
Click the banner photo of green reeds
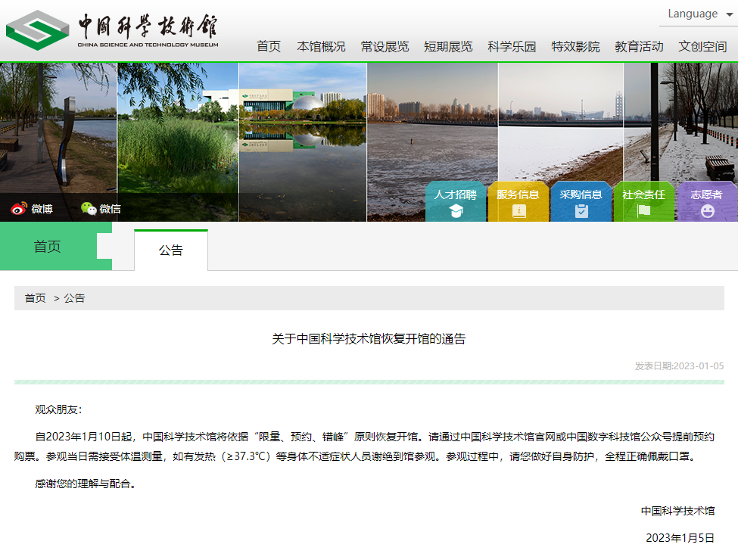[178, 142]
